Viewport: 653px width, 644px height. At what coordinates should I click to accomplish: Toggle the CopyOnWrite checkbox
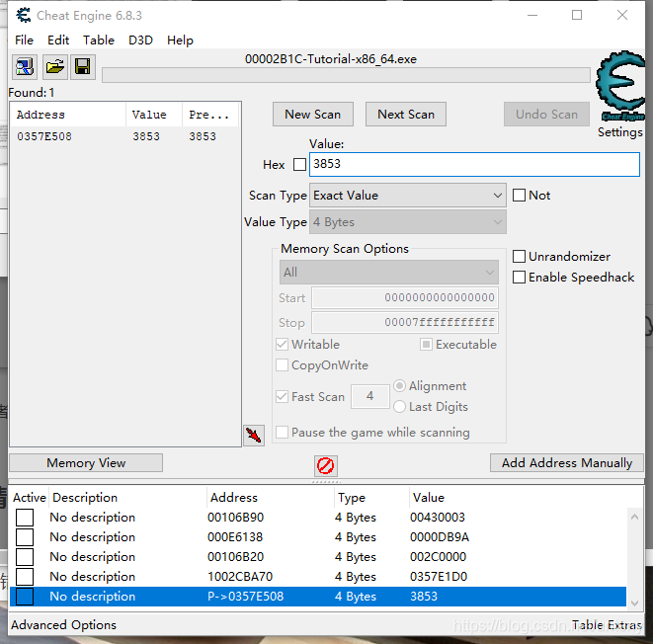(282, 365)
